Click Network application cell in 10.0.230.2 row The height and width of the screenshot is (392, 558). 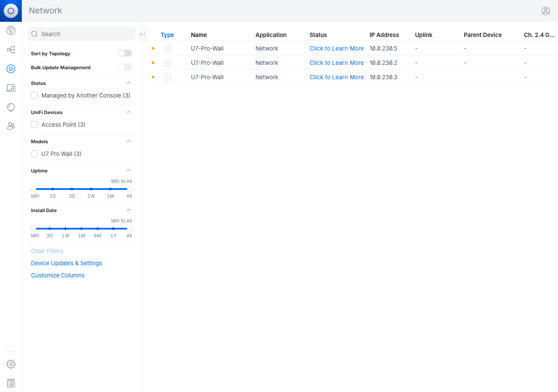pyautogui.click(x=267, y=63)
